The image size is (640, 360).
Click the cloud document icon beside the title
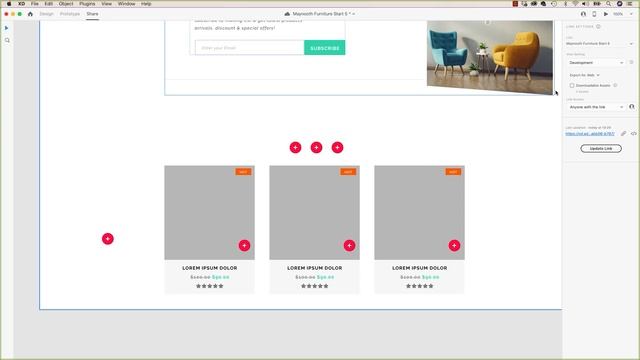pos(287,14)
